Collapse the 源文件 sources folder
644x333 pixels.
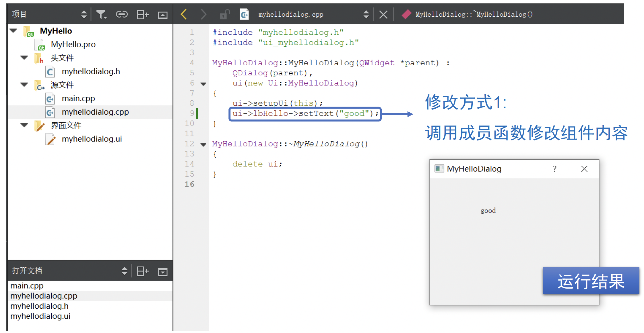pos(24,84)
